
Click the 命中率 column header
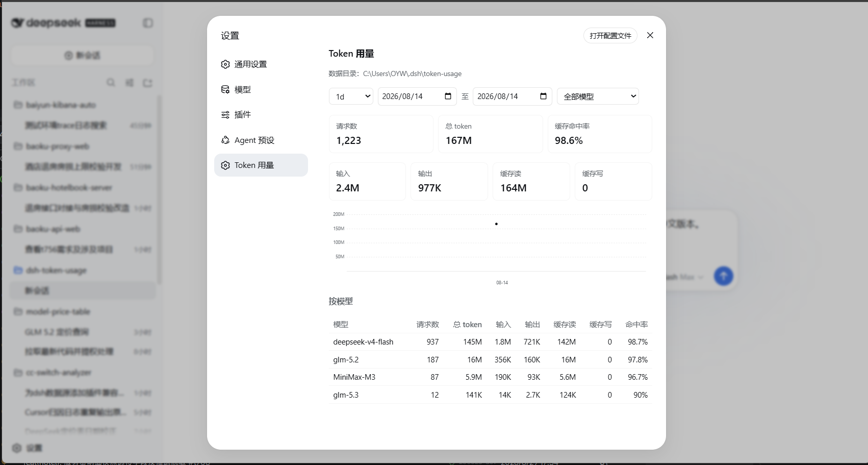(636, 325)
